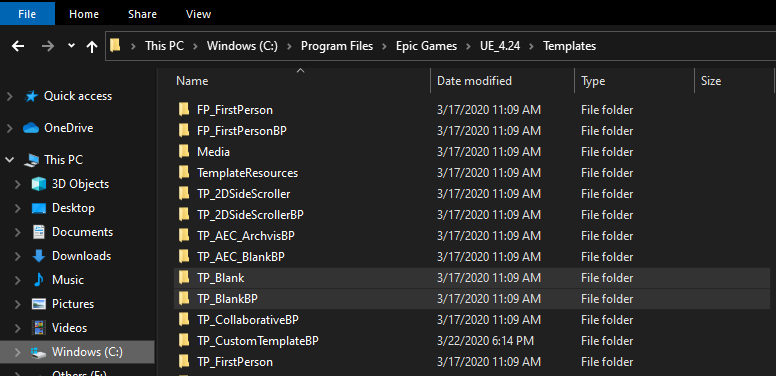Click the Desktop icon in sidebar
Screen dimensions: 776x376
(x=39, y=208)
